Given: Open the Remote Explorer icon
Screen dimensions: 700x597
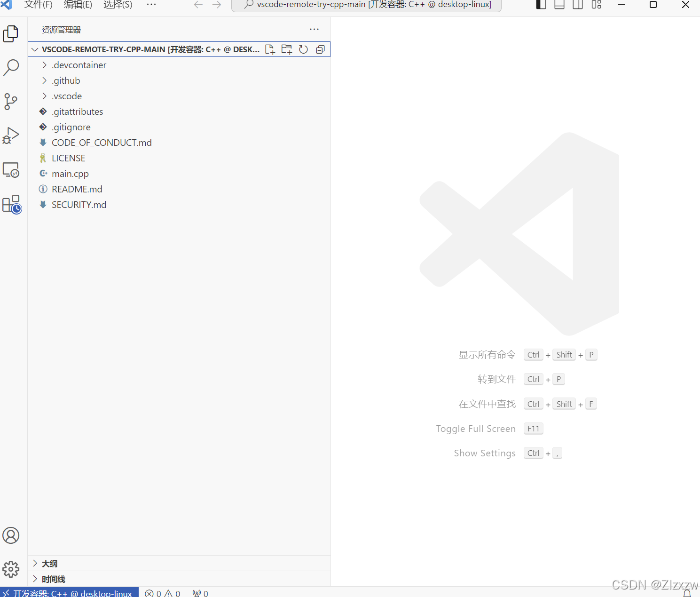Looking at the screenshot, I should (11, 170).
